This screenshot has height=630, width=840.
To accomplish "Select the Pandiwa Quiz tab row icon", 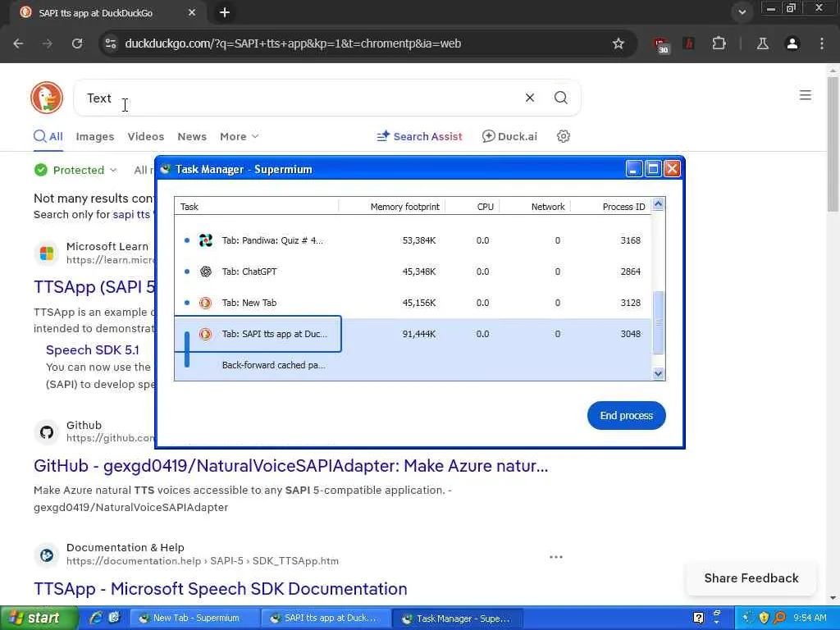I will coord(206,240).
